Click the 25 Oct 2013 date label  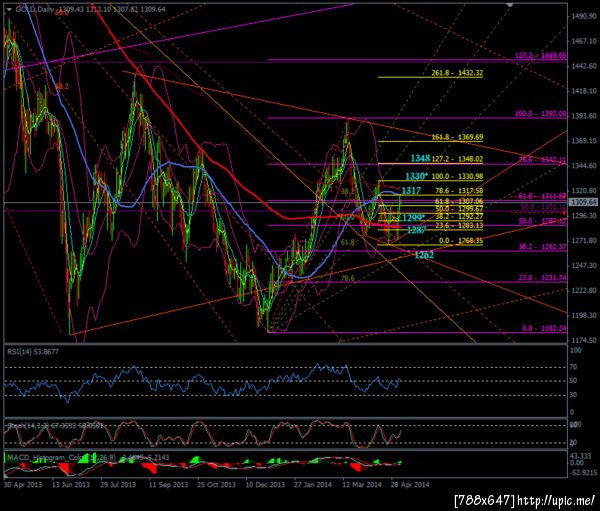coord(217,485)
